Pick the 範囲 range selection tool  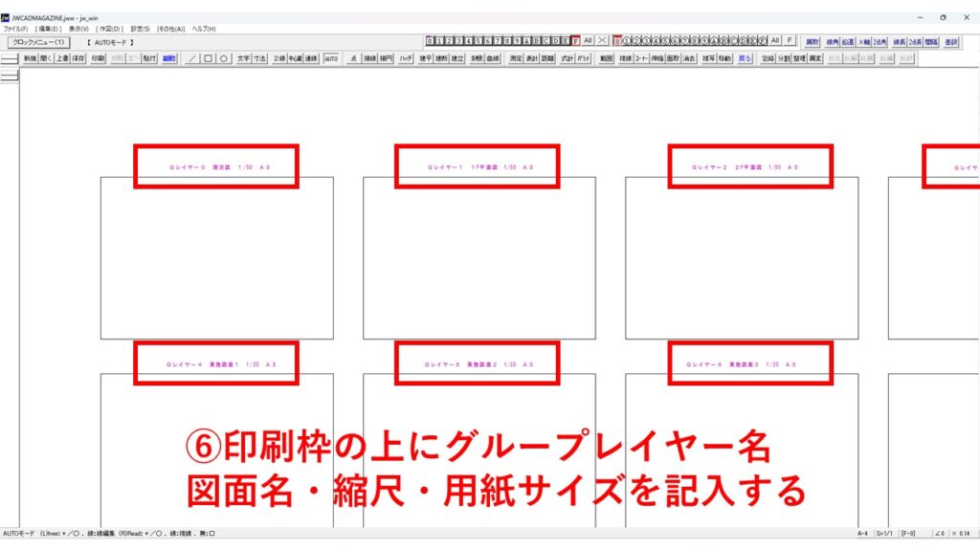point(606,58)
